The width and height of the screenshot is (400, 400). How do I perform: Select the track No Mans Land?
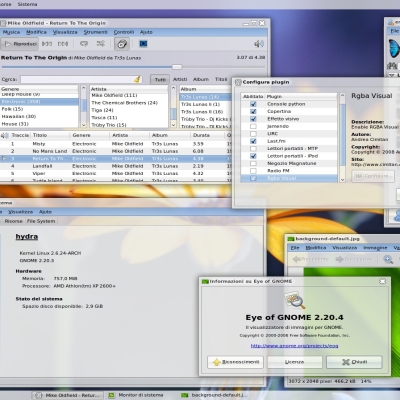50,151
